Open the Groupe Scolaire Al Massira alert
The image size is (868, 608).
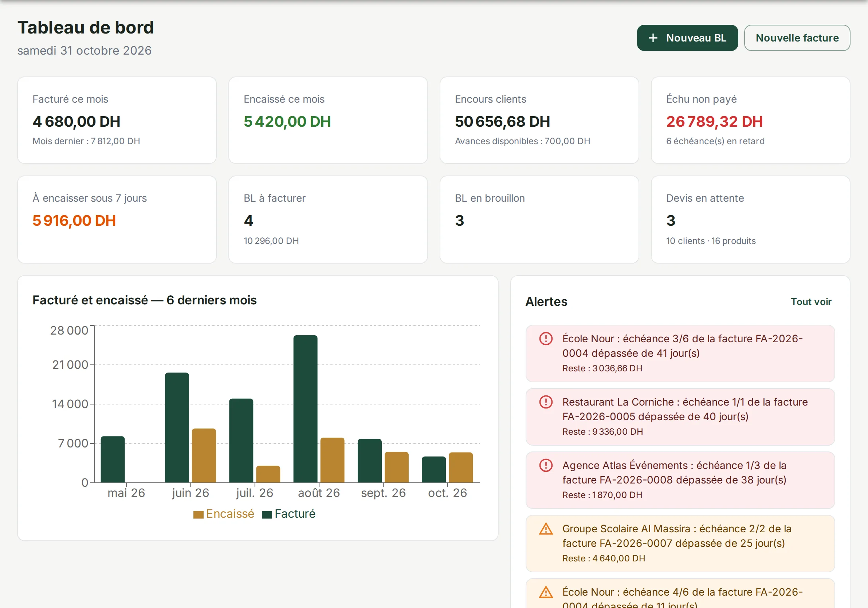coord(680,544)
